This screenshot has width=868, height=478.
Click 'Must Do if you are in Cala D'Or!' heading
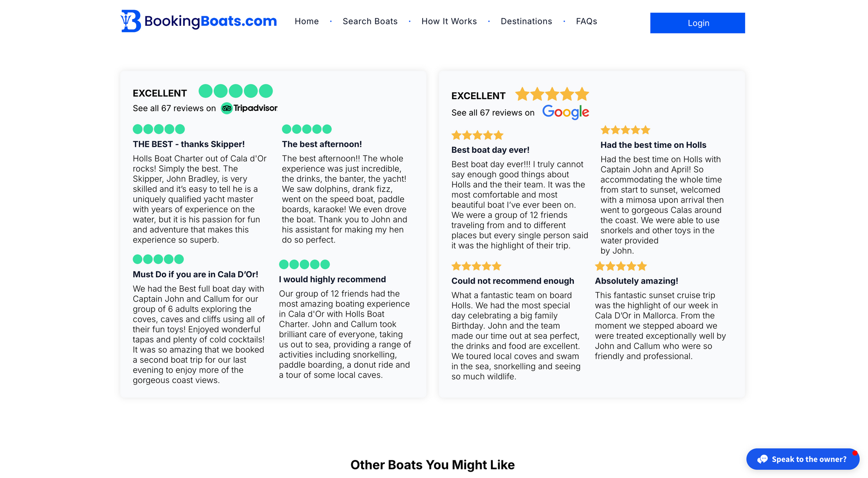click(195, 274)
